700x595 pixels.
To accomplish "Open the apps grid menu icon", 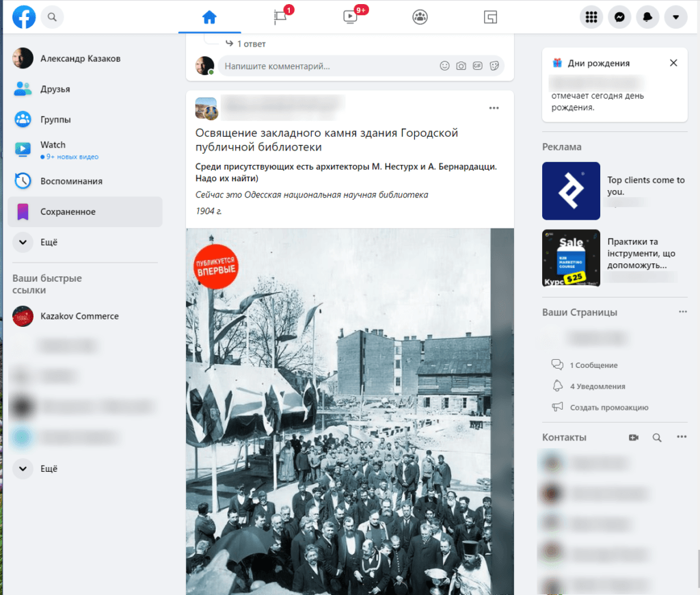I will coord(591,17).
